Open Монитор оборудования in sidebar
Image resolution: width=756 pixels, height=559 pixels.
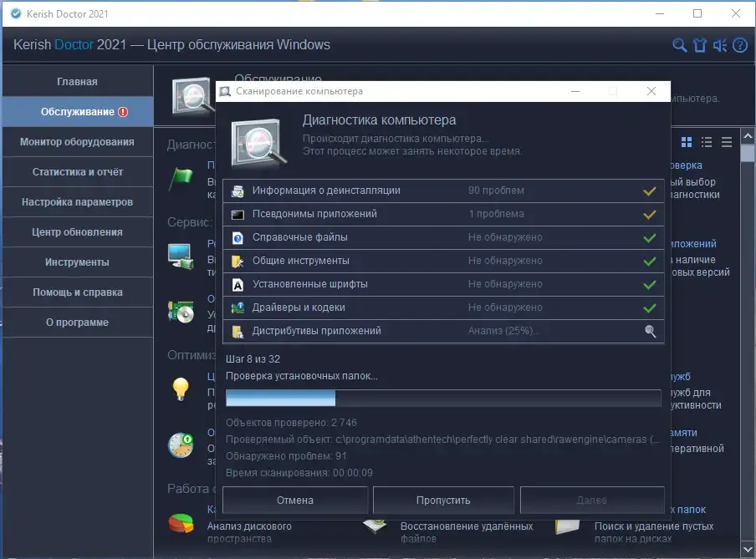point(77,142)
